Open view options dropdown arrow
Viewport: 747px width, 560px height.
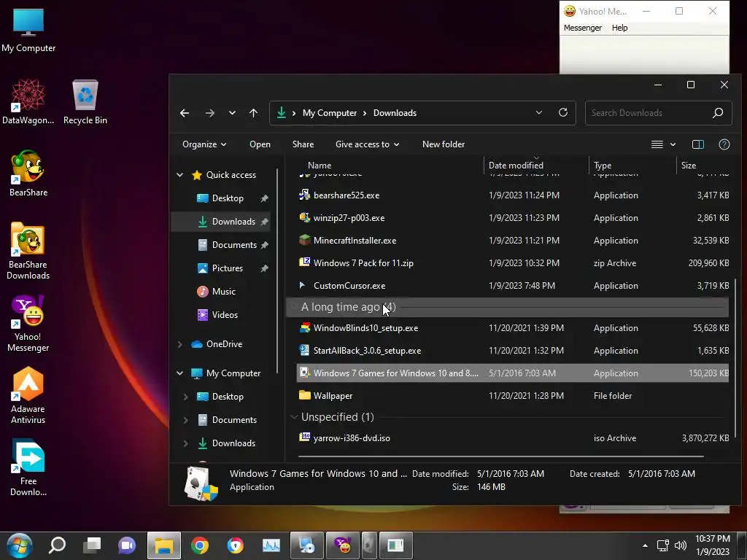(673, 144)
